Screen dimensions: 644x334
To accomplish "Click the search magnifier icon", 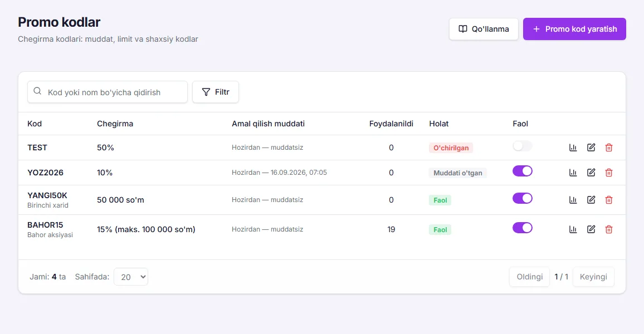I will 37,91.
